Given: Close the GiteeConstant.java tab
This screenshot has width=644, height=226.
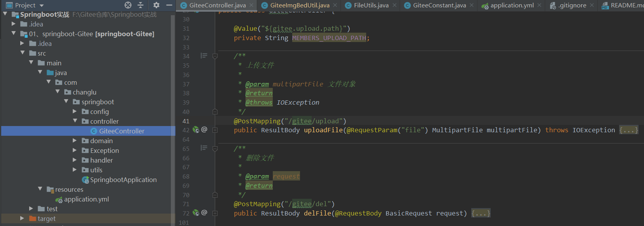Looking at the screenshot, I should click(472, 5).
